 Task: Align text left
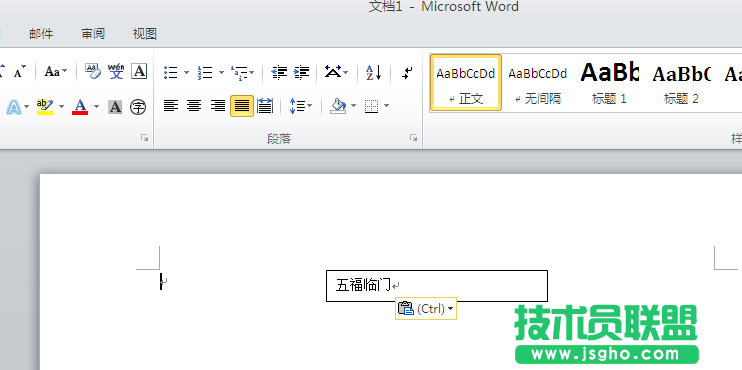[x=171, y=106]
